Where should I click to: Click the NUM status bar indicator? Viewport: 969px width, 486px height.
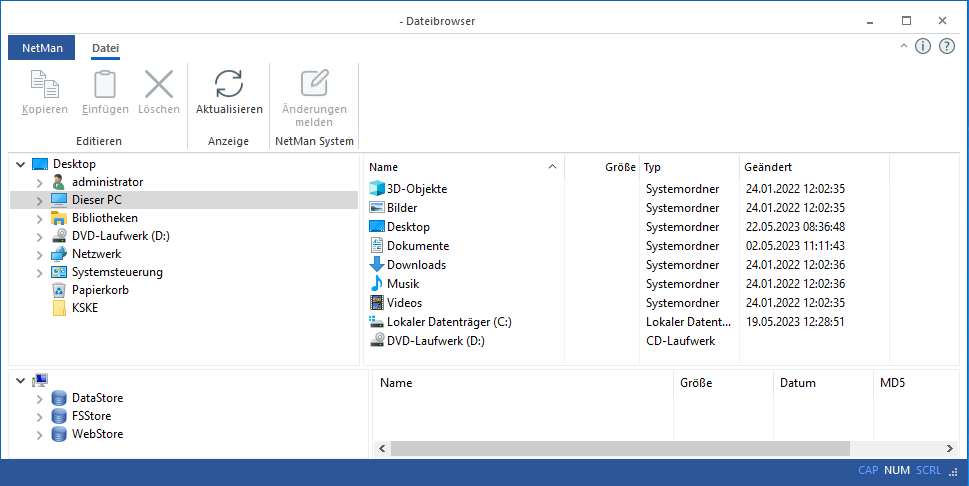(x=897, y=470)
